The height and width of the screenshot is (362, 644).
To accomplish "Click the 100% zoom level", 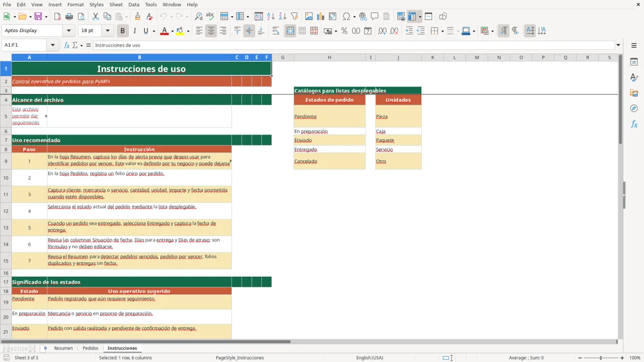I will (x=635, y=358).
